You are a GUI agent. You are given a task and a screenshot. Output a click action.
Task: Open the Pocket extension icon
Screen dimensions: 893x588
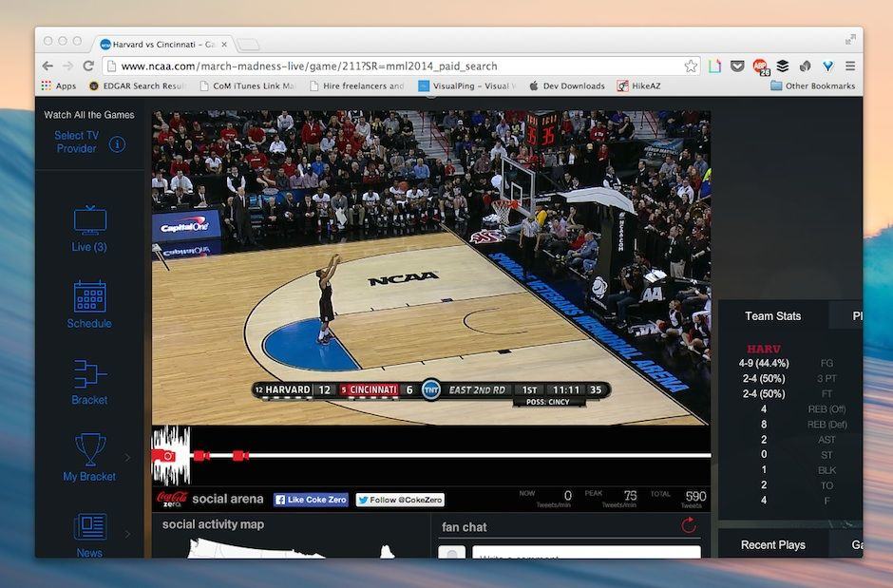737,66
